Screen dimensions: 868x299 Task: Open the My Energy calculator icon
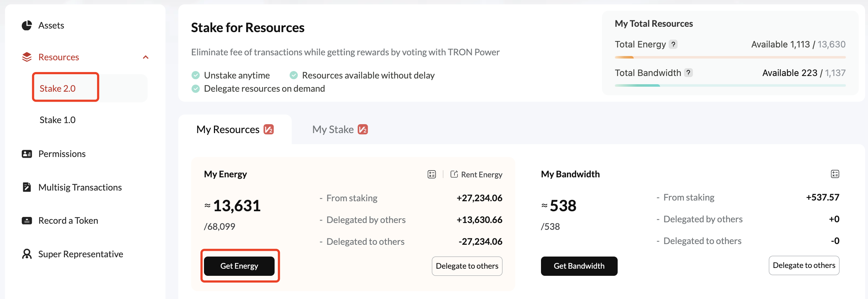432,174
